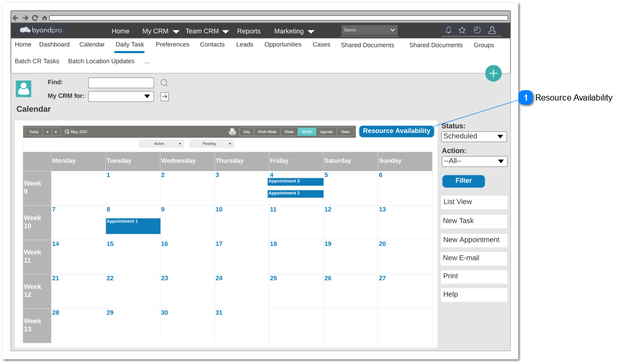Click New E-mail in sidebar
The image size is (621, 364).
(474, 258)
